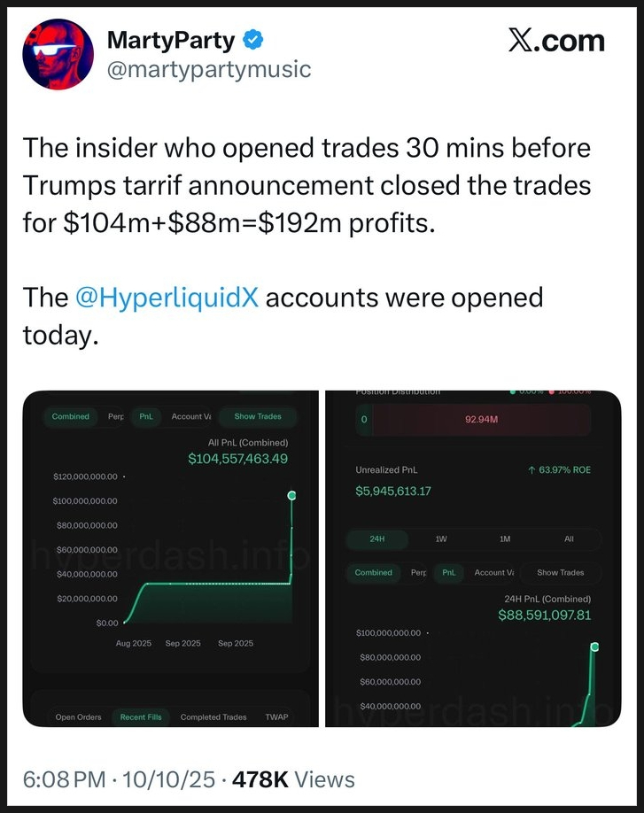Select the 1W time range

pyautogui.click(x=441, y=538)
